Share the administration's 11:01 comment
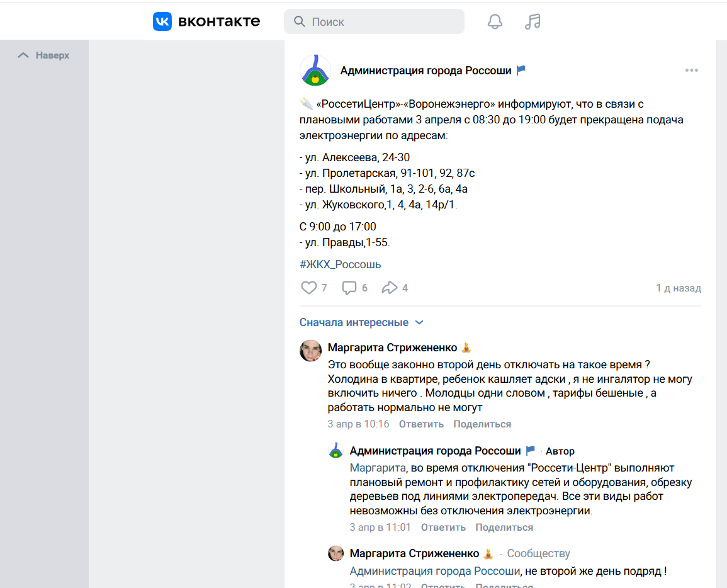727x588 pixels. click(x=504, y=528)
